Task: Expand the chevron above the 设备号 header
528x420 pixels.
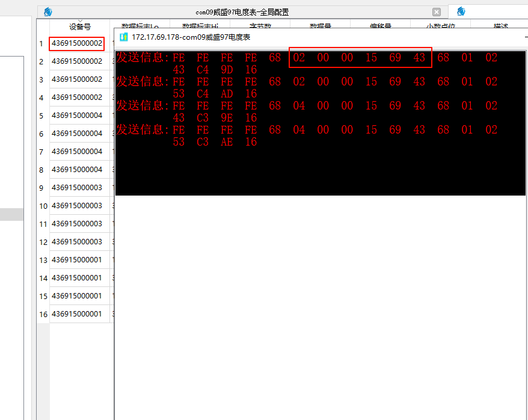Action: click(x=80, y=21)
